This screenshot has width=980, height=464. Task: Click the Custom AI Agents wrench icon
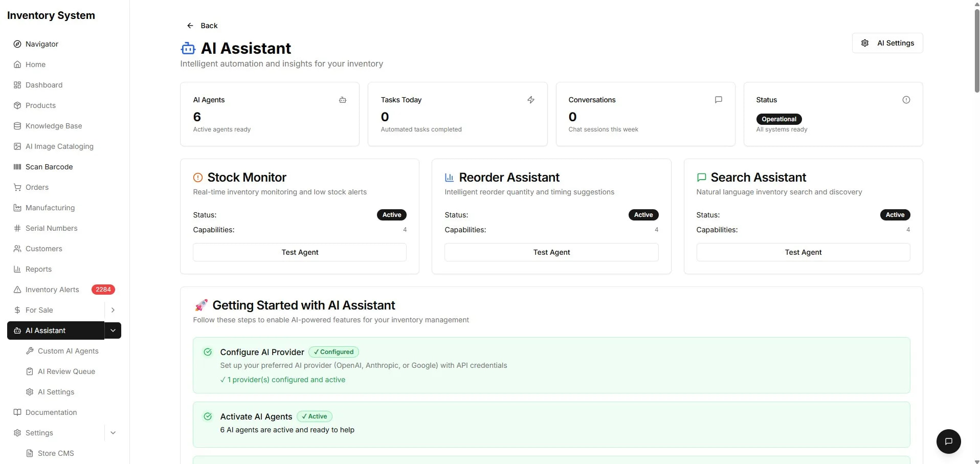coord(30,351)
